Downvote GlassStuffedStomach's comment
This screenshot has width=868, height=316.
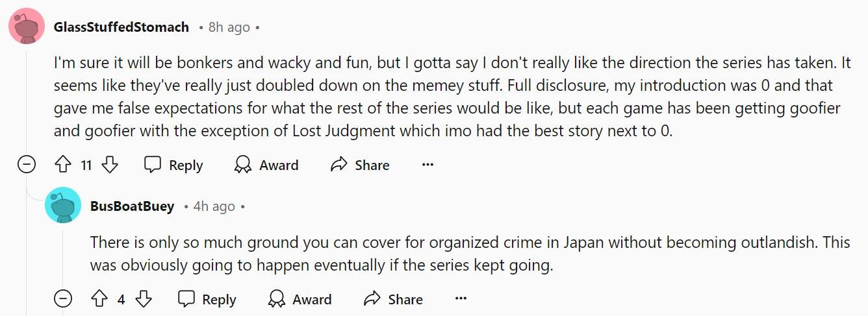point(110,165)
